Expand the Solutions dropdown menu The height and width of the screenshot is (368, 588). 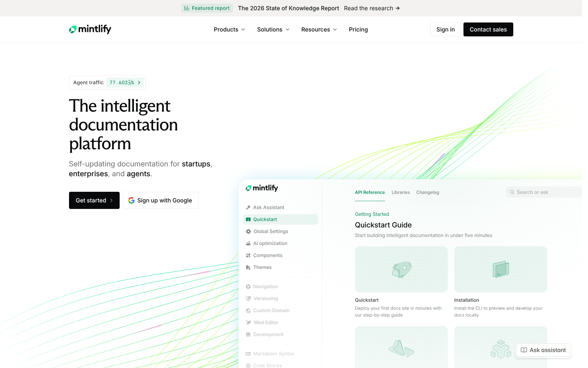pyautogui.click(x=273, y=29)
